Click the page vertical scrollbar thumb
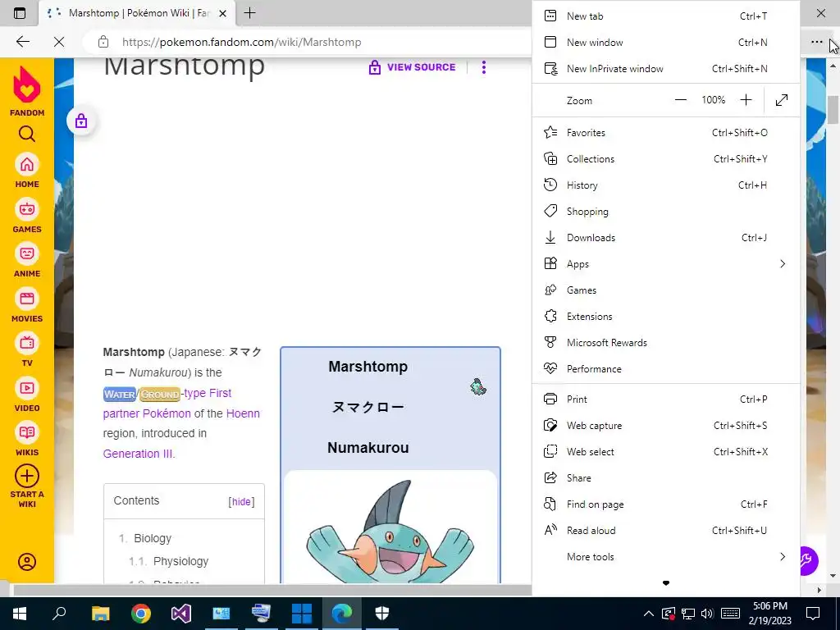Image resolution: width=840 pixels, height=630 pixels. coord(833,109)
